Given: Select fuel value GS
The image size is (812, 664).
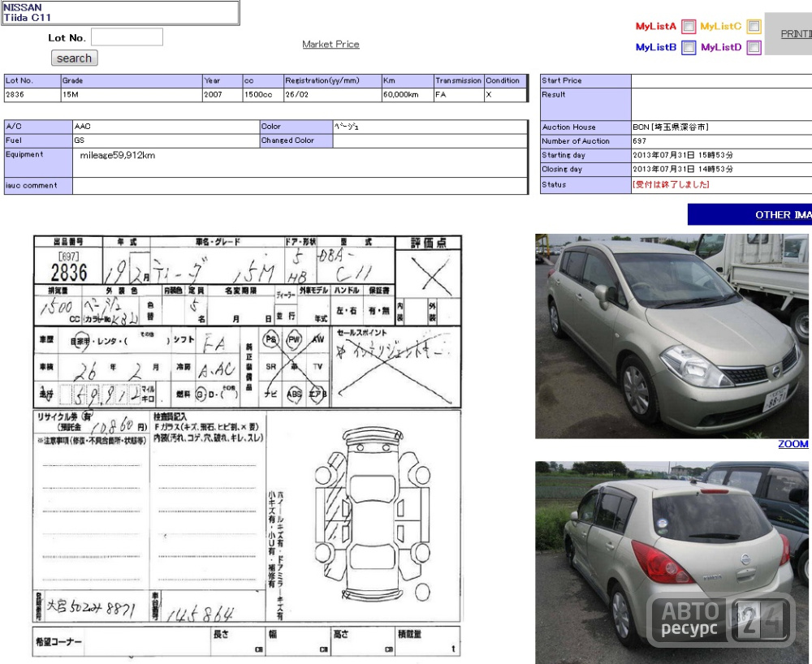Looking at the screenshot, I should click(166, 140).
